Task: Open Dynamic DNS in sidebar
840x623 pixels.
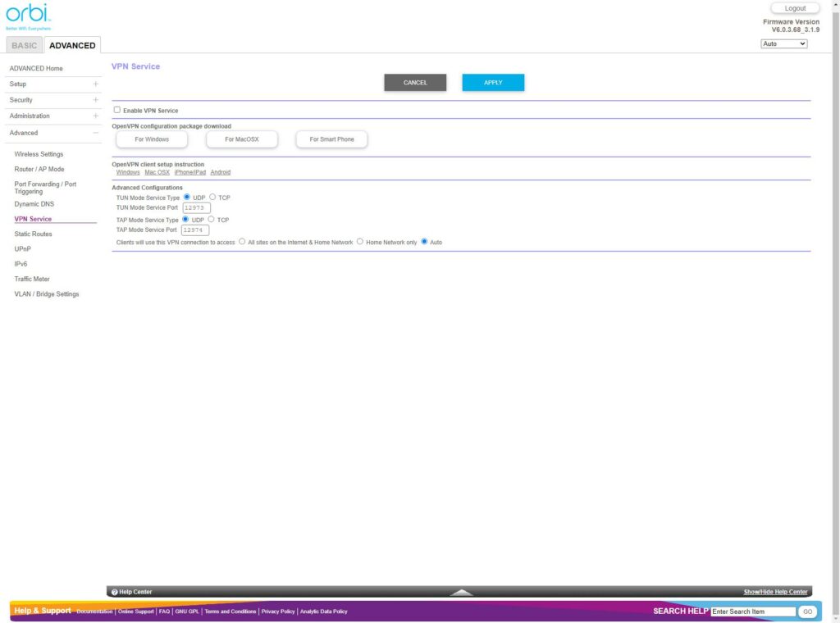Action: [x=34, y=204]
